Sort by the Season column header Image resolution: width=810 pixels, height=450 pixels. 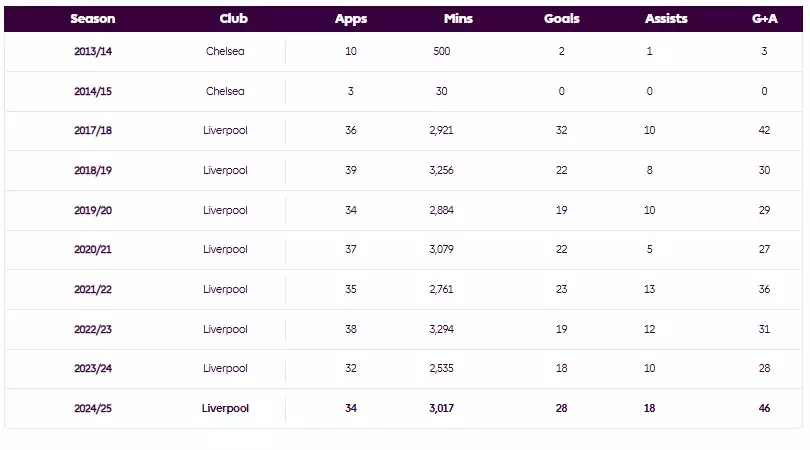tap(93, 19)
